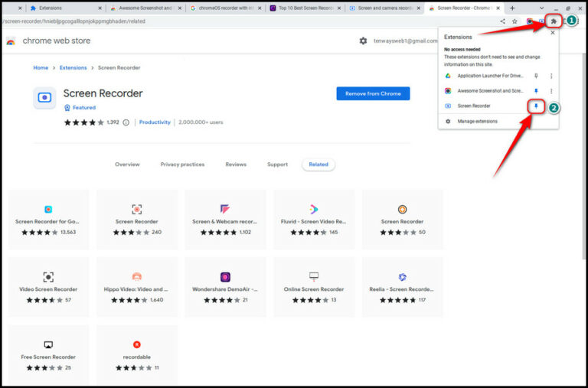
Task: Click Remove from Chrome button
Action: tap(373, 93)
